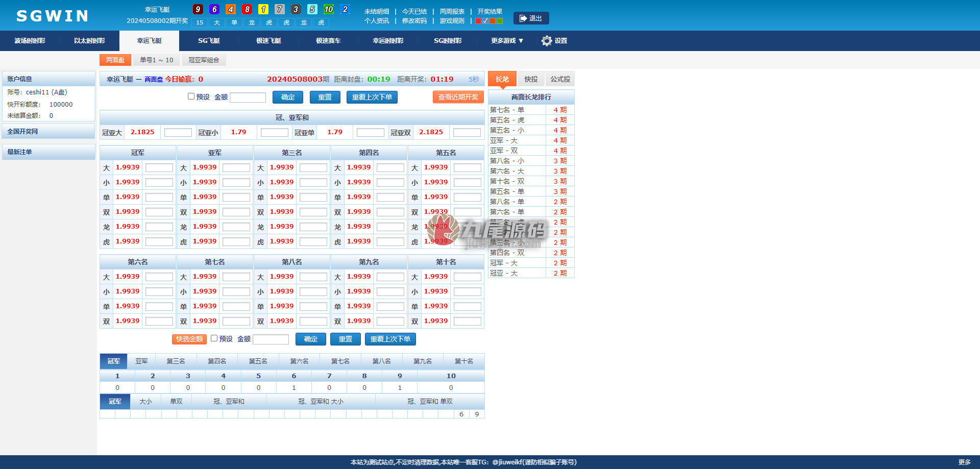Select the red 9 result ball
Viewport: 980px width, 469px height.
pyautogui.click(x=198, y=9)
